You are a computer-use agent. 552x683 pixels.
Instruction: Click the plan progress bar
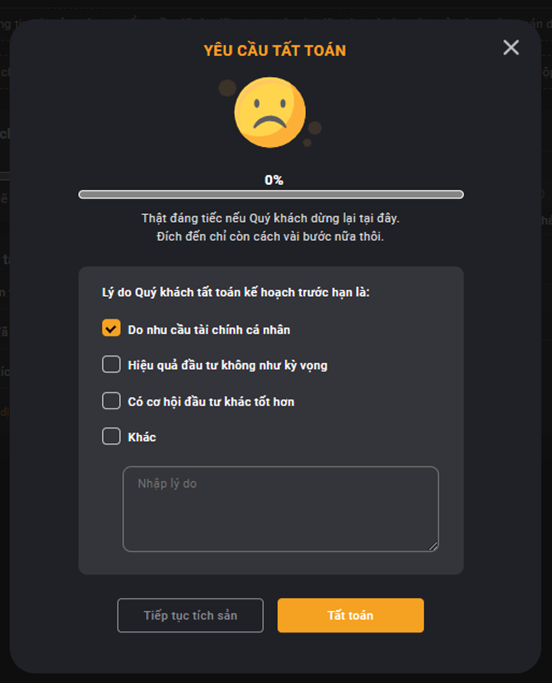pos(271,194)
